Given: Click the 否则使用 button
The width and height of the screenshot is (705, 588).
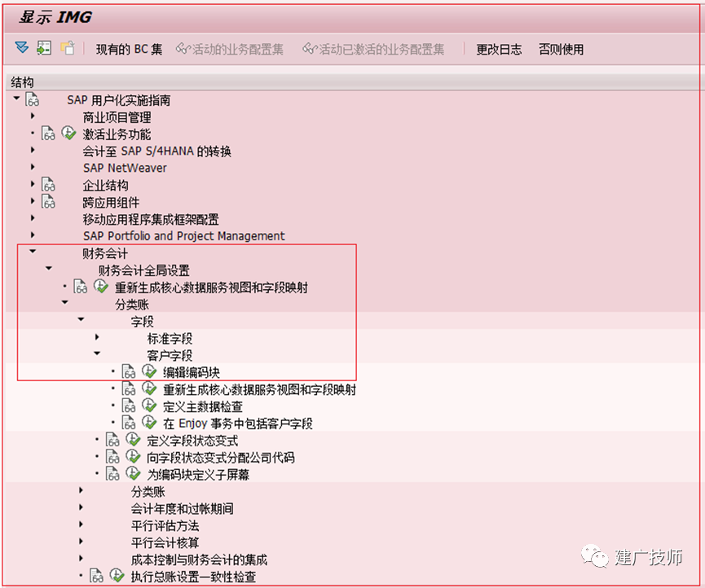Looking at the screenshot, I should (x=561, y=49).
